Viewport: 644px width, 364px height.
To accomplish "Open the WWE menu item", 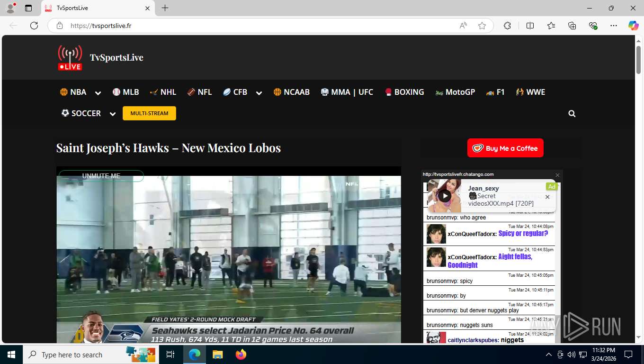I will 531,92.
